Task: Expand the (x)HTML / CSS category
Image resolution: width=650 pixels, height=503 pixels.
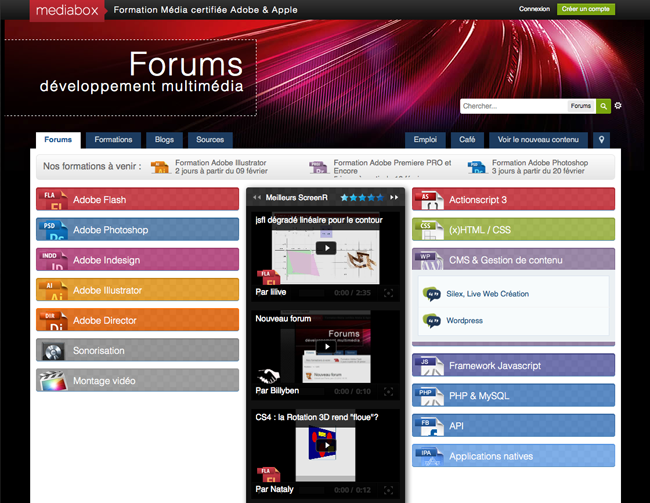Action: tap(513, 230)
